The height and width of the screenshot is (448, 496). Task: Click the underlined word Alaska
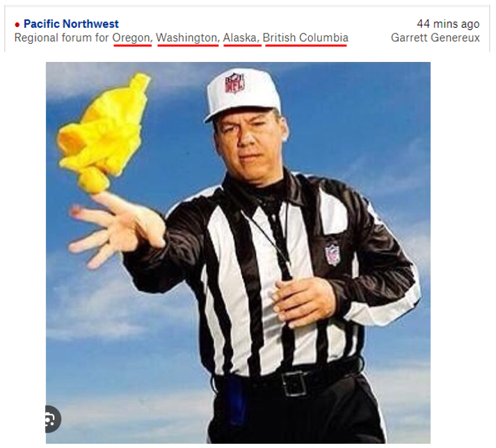click(x=239, y=38)
